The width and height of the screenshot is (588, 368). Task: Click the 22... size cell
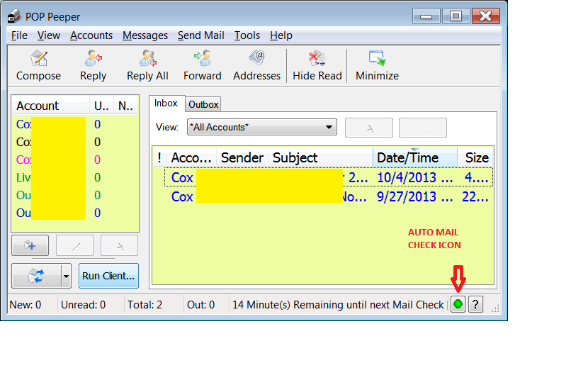(x=475, y=196)
